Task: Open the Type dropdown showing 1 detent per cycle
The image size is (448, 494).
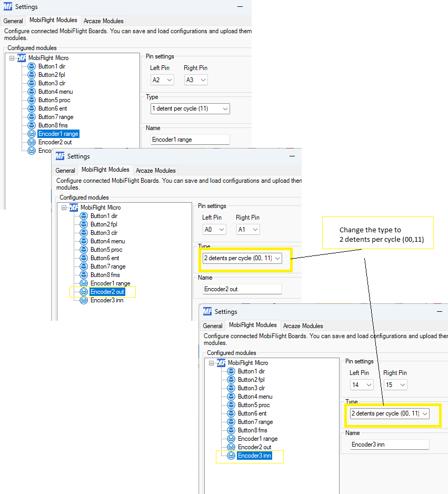Action: (190, 108)
